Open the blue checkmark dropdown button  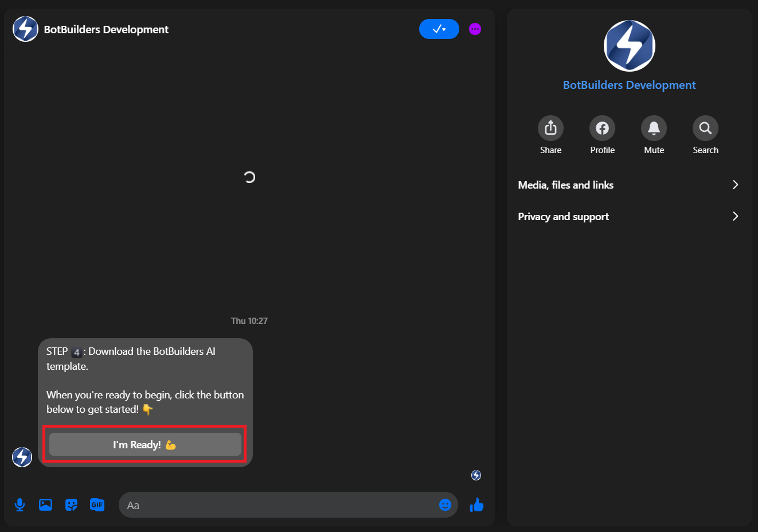pyautogui.click(x=439, y=29)
